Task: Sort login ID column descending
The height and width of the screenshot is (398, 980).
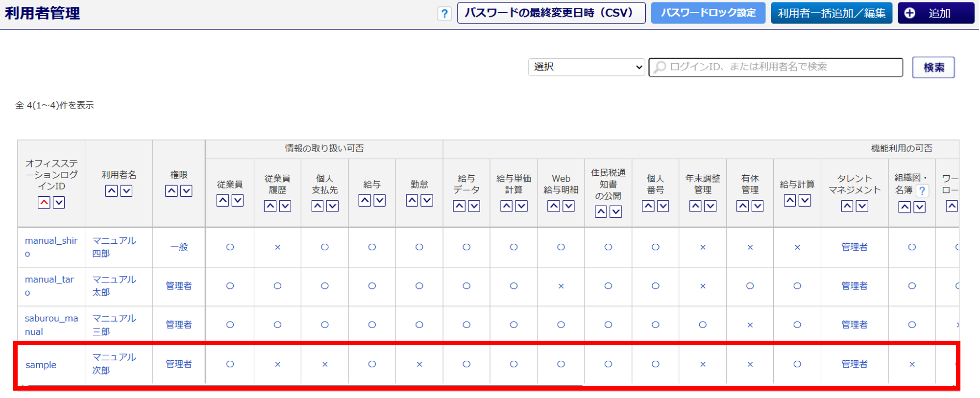Action: (x=59, y=202)
